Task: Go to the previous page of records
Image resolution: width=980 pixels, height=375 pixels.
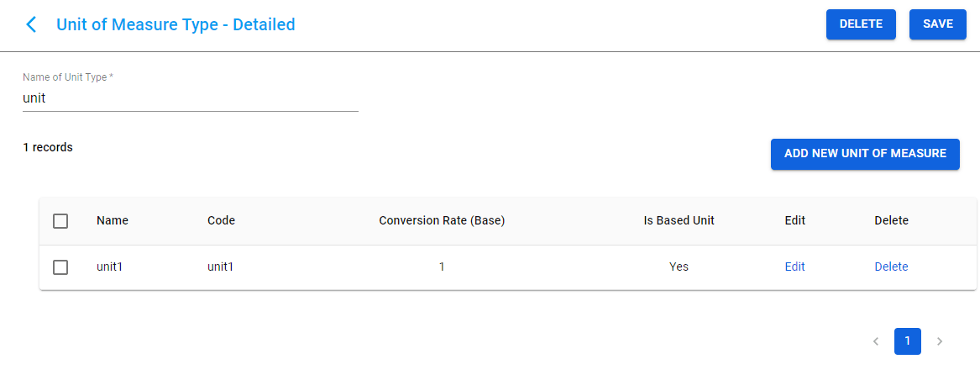Action: (x=876, y=341)
